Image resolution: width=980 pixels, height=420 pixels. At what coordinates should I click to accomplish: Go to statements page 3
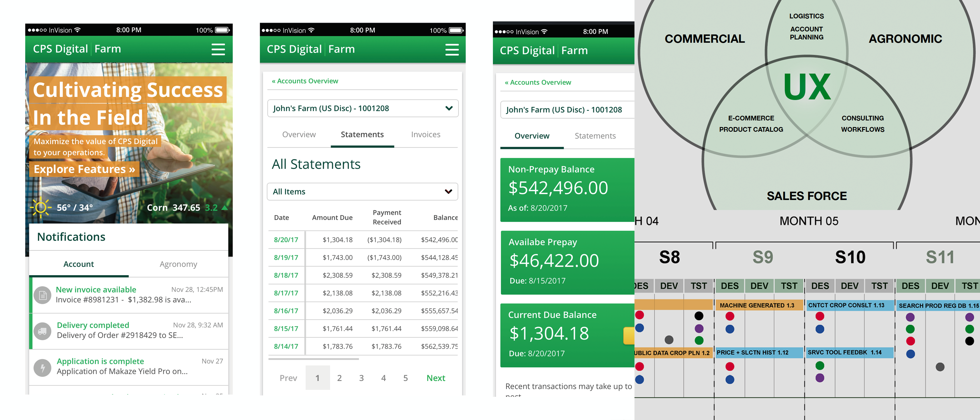tap(361, 378)
